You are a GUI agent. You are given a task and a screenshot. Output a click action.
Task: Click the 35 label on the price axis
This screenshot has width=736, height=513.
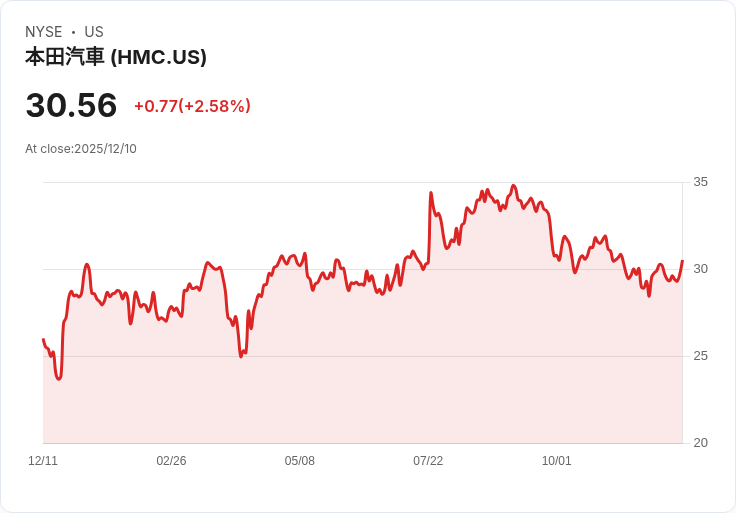click(x=700, y=182)
